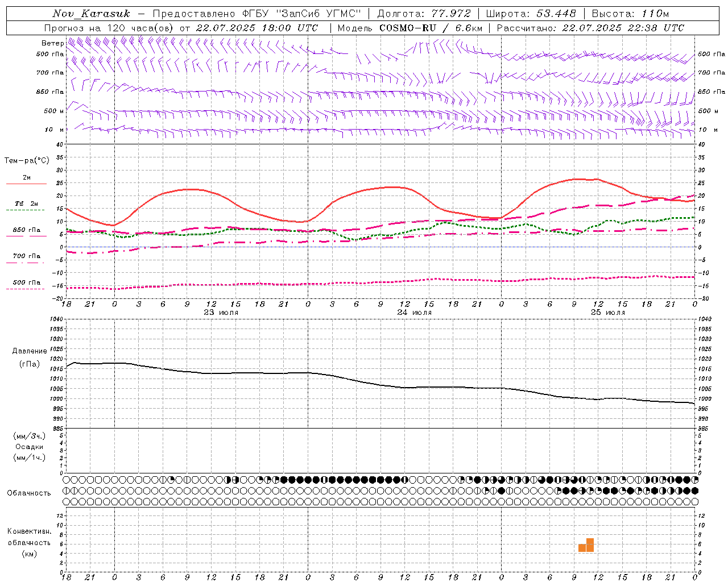Click the (мм/1ч.) precipitation unit label
Viewport: 728px width, 582px height.
point(30,457)
